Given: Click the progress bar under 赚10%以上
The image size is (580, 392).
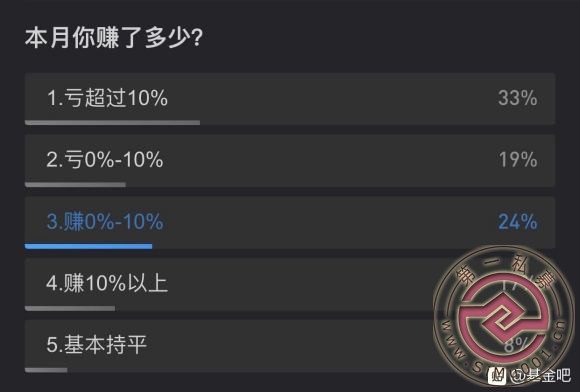Looking at the screenshot, I should click(x=70, y=308).
